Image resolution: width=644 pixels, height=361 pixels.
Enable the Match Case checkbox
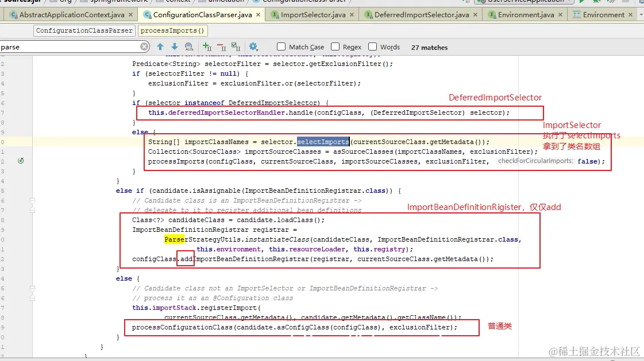coord(281,46)
